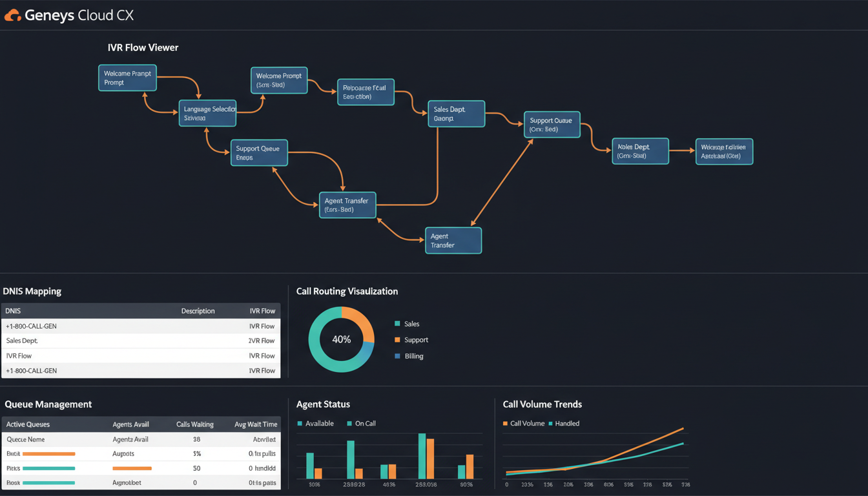Open the Welcome Prompt (Sms-Sted) node
Screen dimensions: 868x496
pyautogui.click(x=279, y=80)
